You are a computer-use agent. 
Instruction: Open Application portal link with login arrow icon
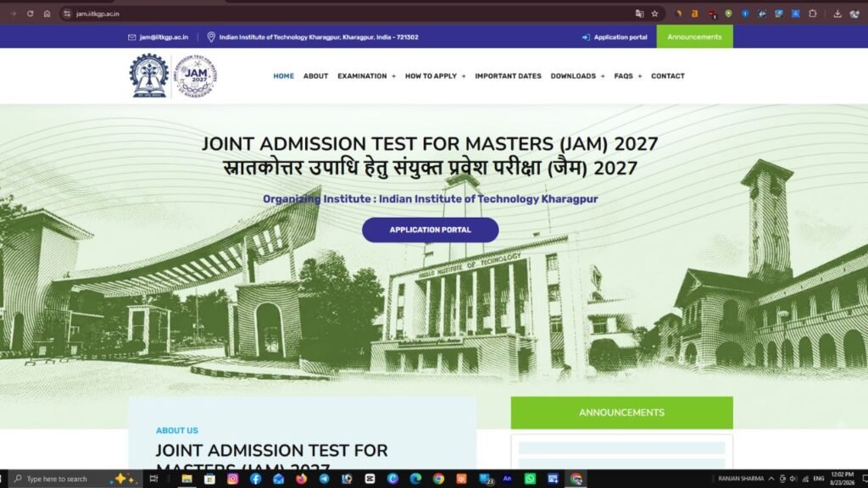(615, 37)
